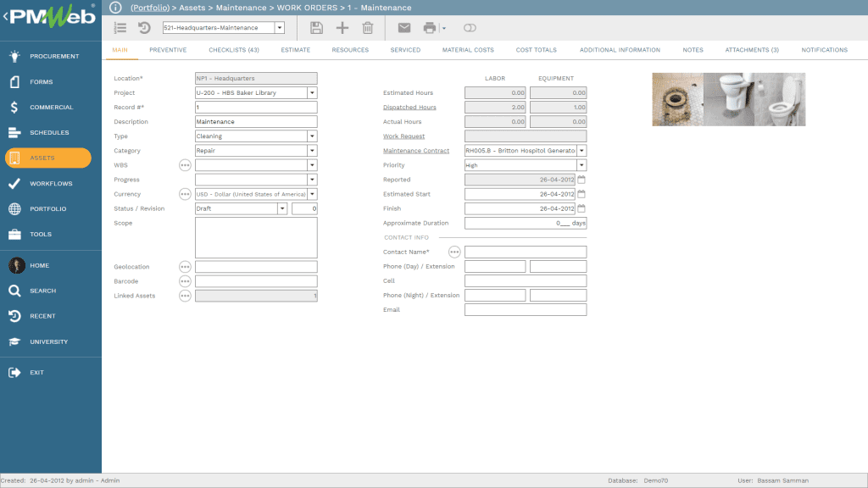868x488 pixels.
Task: Click the Scope text area
Action: click(256, 237)
